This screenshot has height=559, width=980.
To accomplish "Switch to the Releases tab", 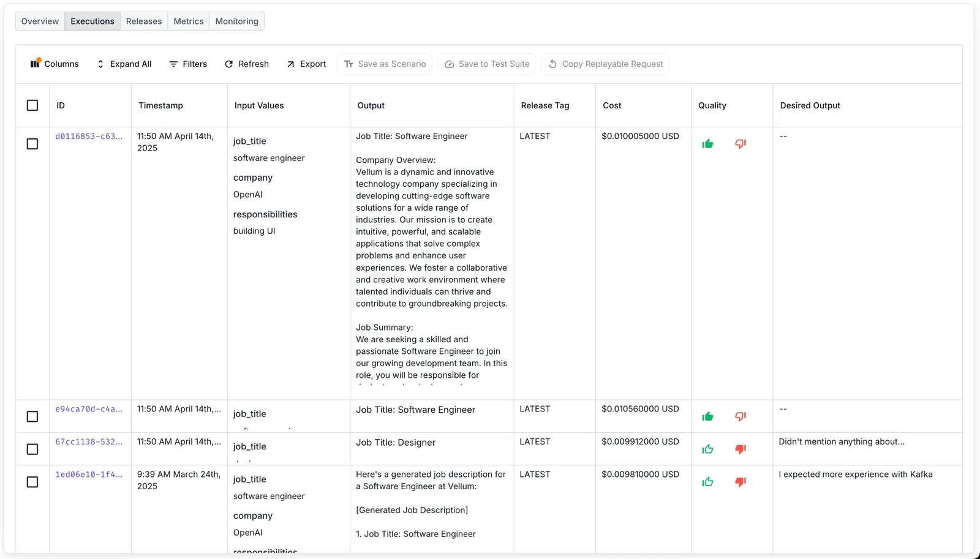I will [144, 21].
